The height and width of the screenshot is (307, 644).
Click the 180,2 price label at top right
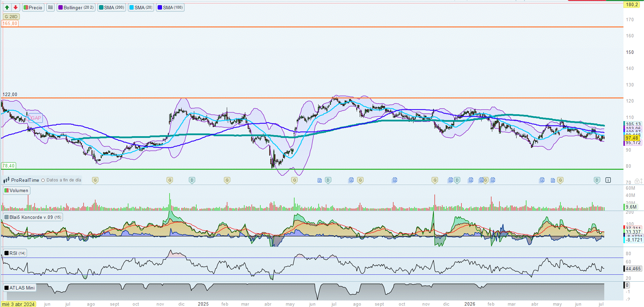(632, 4)
